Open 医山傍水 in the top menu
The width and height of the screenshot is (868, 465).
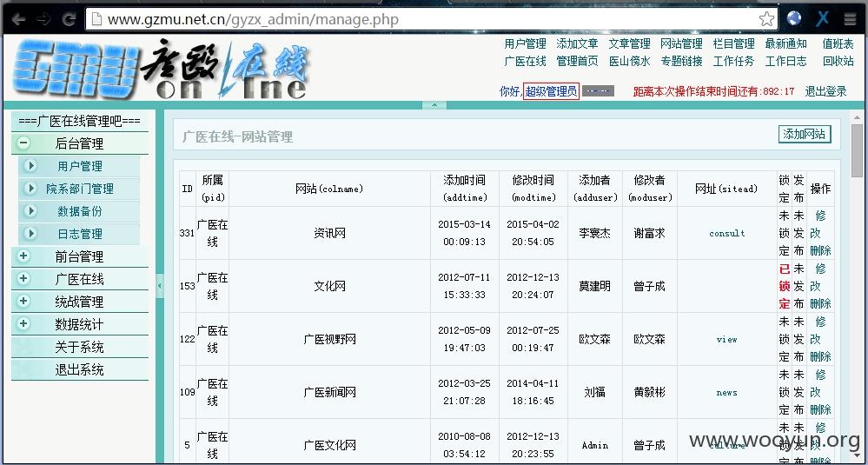point(629,62)
